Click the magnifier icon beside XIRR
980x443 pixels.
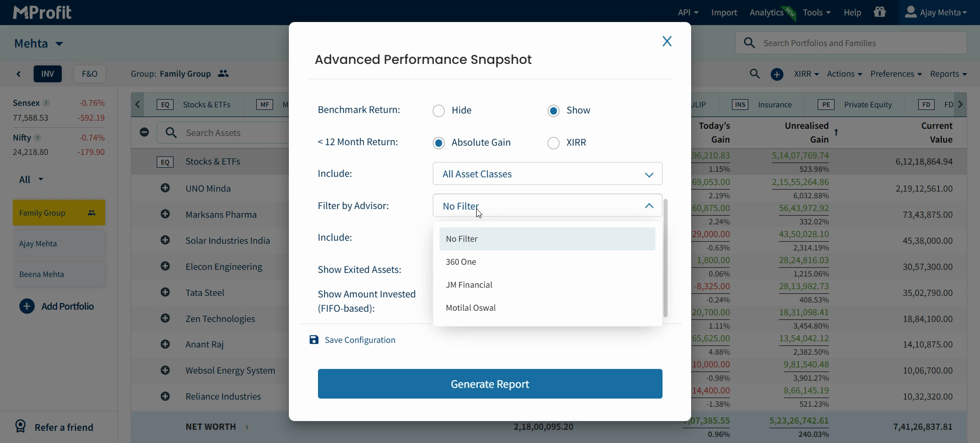tap(755, 74)
